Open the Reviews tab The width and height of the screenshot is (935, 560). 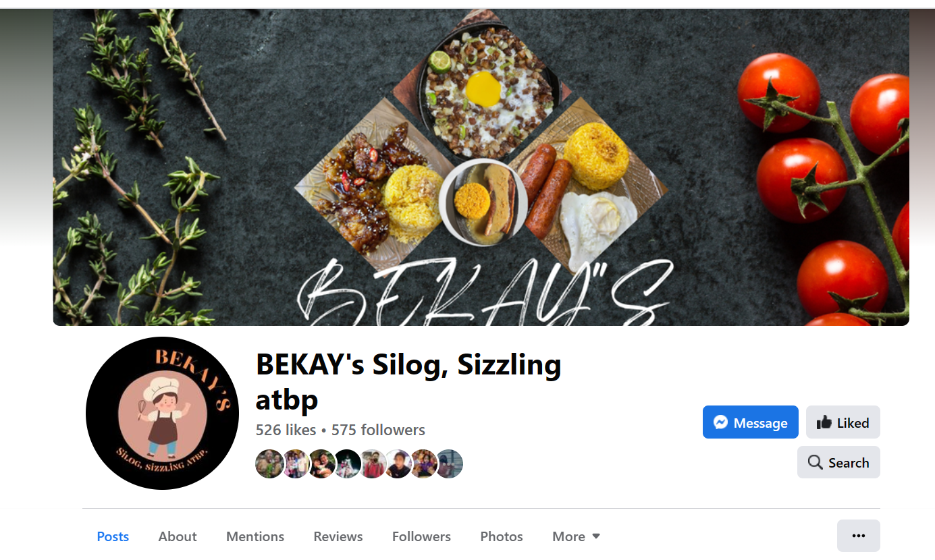coord(338,536)
